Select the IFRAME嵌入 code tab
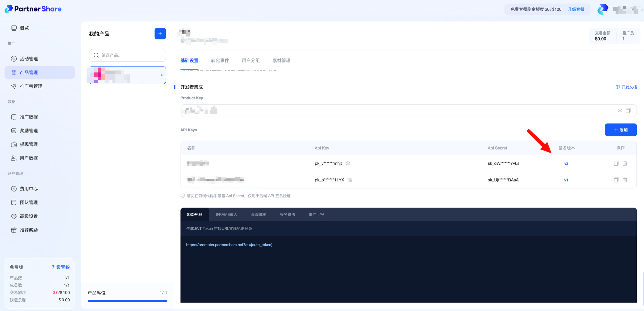The image size is (644, 311). tap(226, 214)
